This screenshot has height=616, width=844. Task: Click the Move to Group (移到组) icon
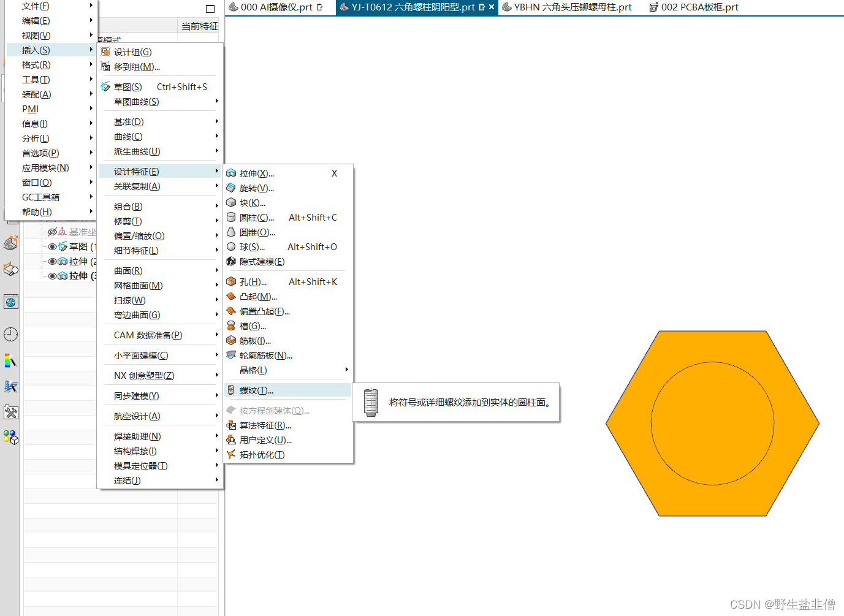point(105,67)
